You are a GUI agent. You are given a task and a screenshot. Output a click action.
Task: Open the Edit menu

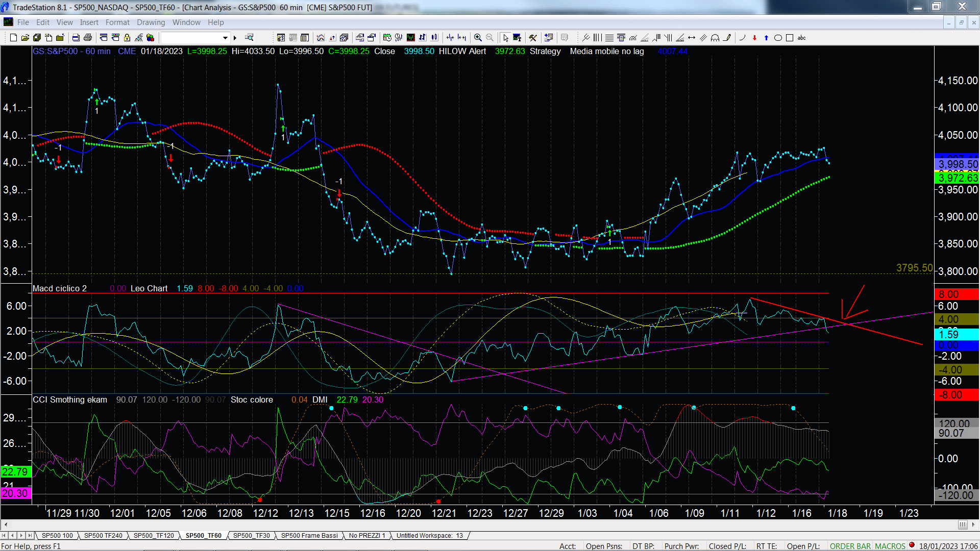pos(43,22)
